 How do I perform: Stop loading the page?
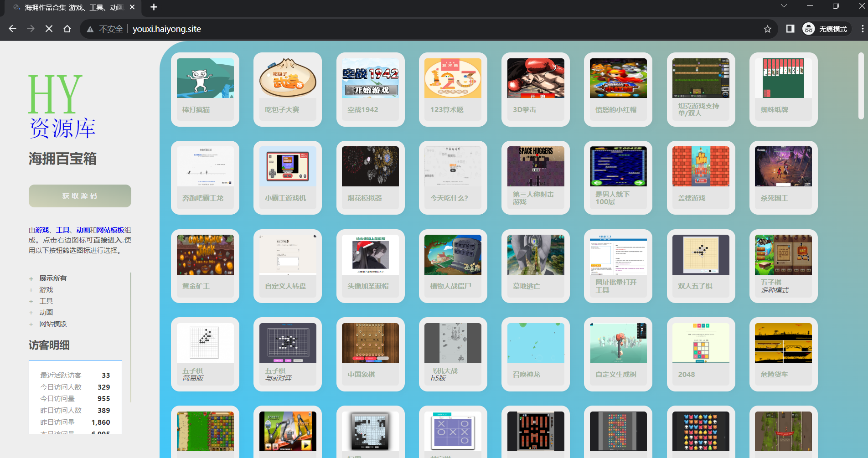49,29
